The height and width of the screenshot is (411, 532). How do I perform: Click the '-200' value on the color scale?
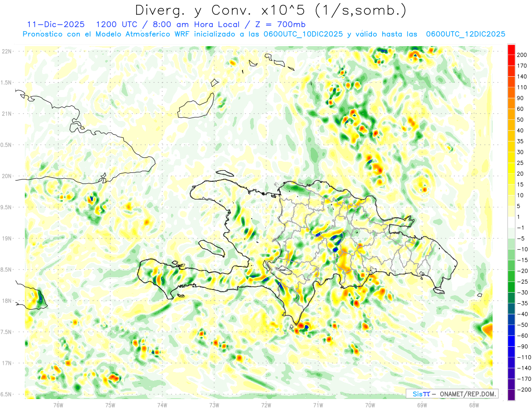click(x=524, y=390)
